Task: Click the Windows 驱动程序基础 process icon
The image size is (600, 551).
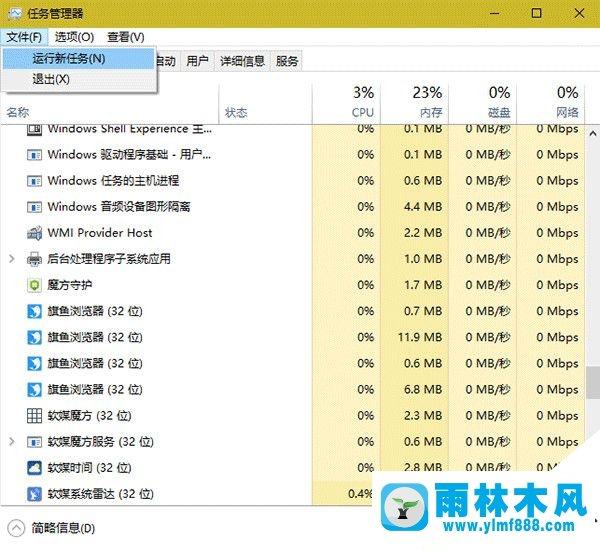Action: tap(34, 155)
